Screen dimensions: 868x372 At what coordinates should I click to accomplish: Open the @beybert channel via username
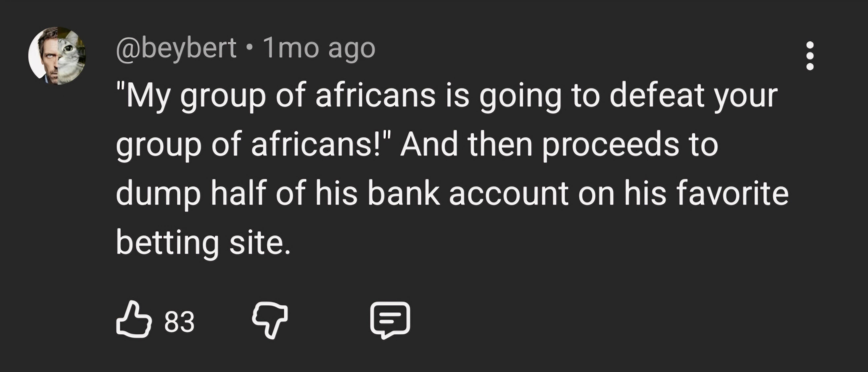coord(176,48)
